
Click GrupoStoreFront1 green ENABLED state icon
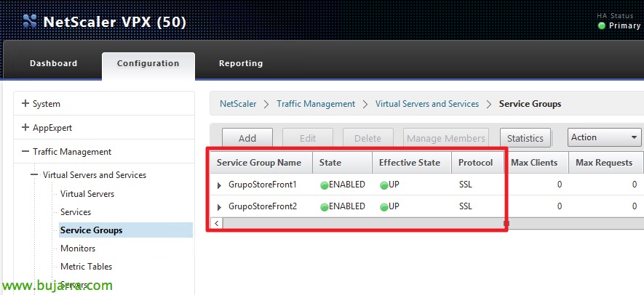(324, 185)
